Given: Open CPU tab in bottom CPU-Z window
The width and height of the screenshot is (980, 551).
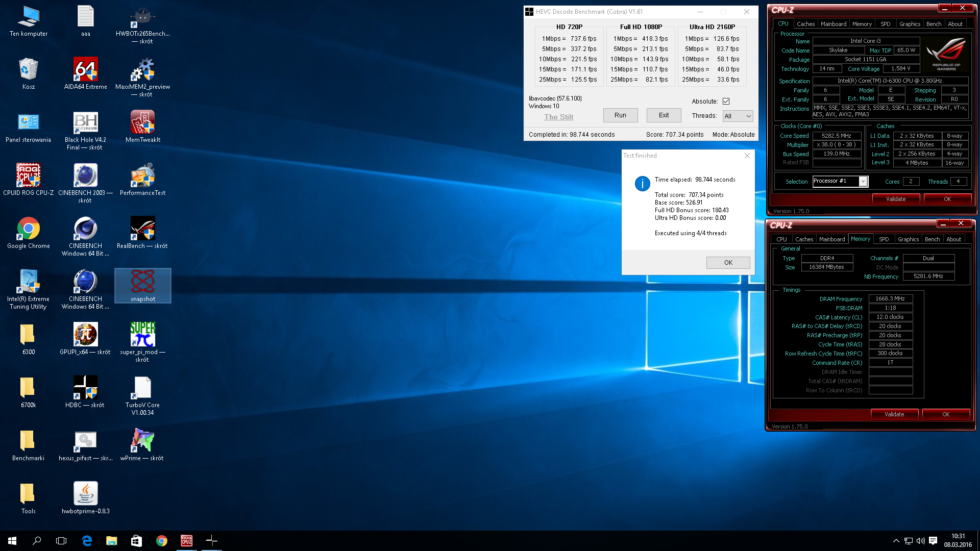Looking at the screenshot, I should coord(781,239).
